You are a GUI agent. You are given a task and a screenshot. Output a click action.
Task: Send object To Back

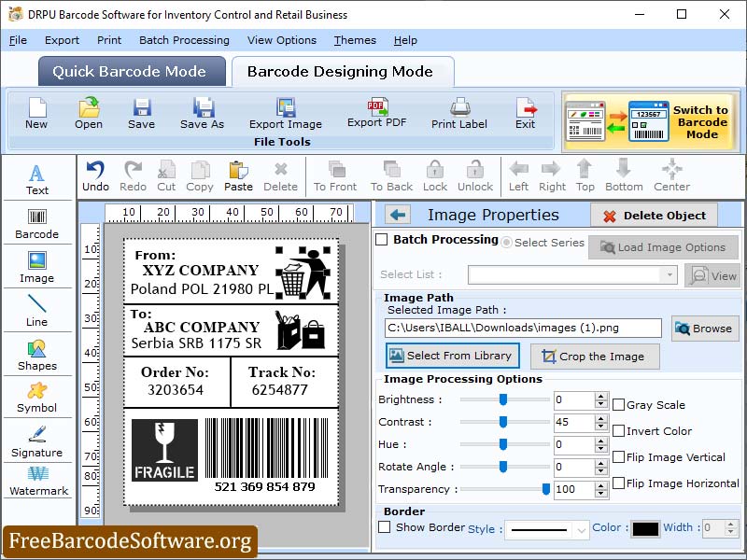(391, 176)
